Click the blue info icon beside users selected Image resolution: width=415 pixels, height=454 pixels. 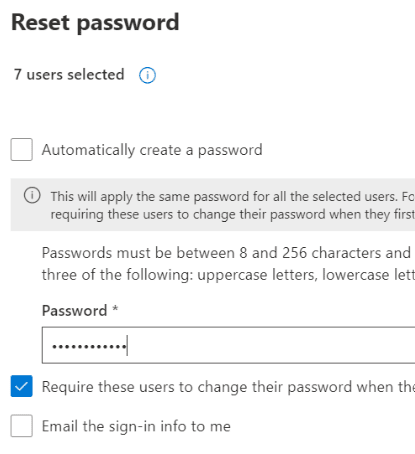click(147, 75)
